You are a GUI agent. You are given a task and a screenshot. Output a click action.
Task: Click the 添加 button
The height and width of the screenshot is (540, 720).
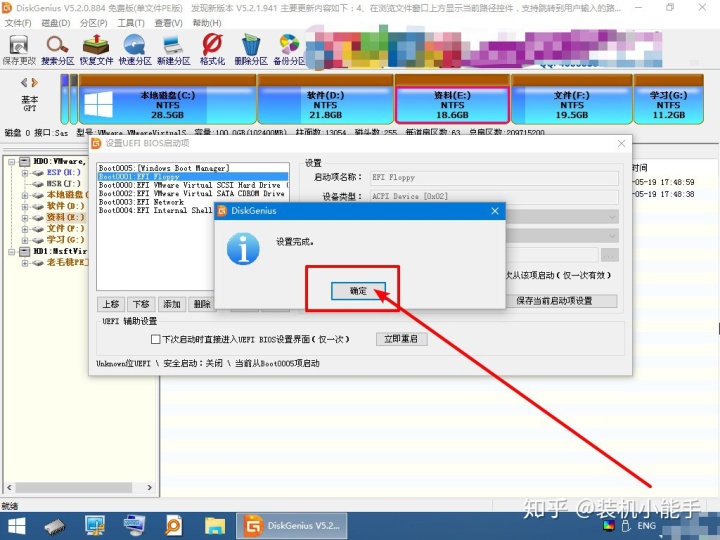pos(171,304)
